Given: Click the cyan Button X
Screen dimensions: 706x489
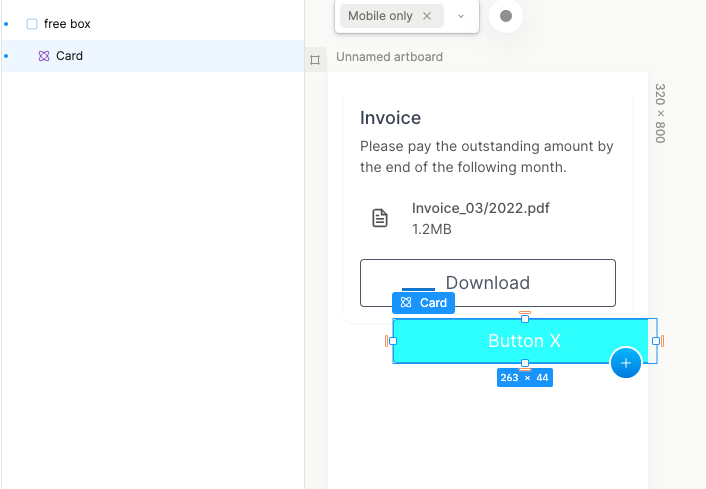Looking at the screenshot, I should click(x=524, y=341).
